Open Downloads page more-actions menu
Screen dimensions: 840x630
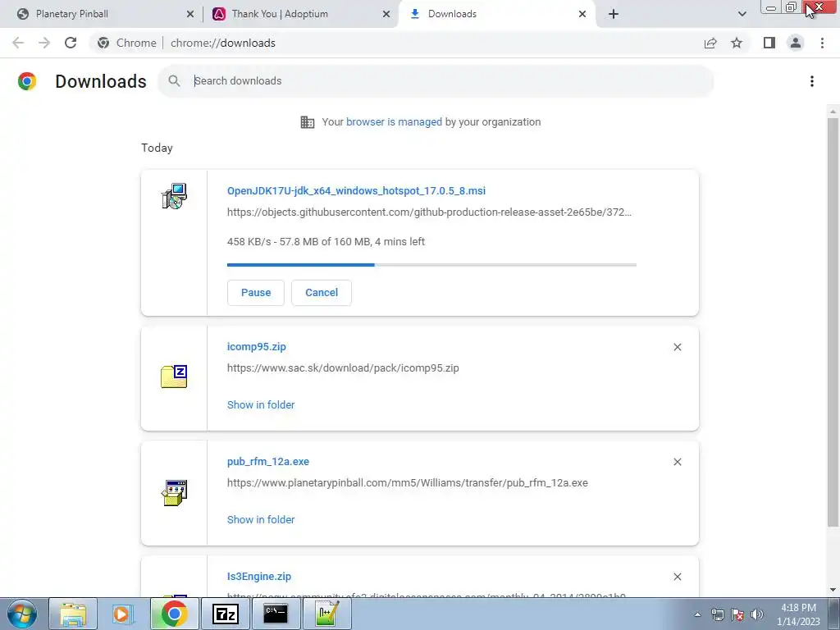(x=812, y=81)
